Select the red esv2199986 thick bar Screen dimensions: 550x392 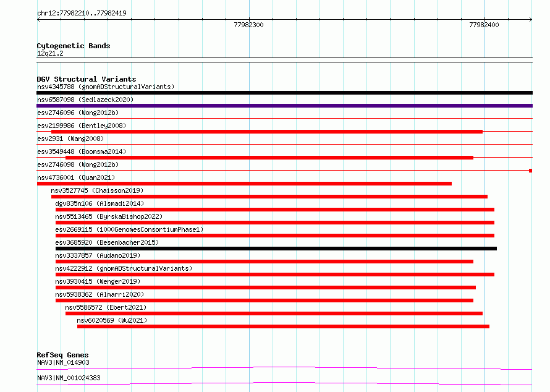click(267, 132)
